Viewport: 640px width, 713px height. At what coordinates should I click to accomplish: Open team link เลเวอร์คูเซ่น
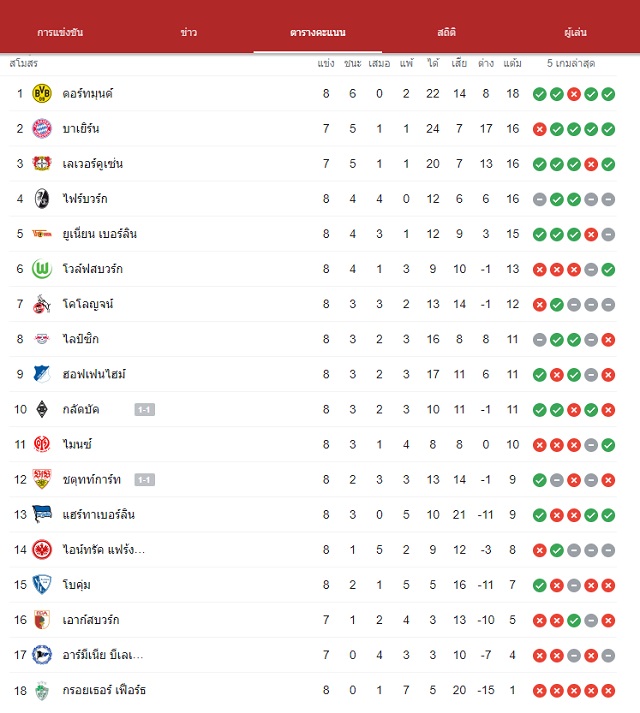(93, 164)
